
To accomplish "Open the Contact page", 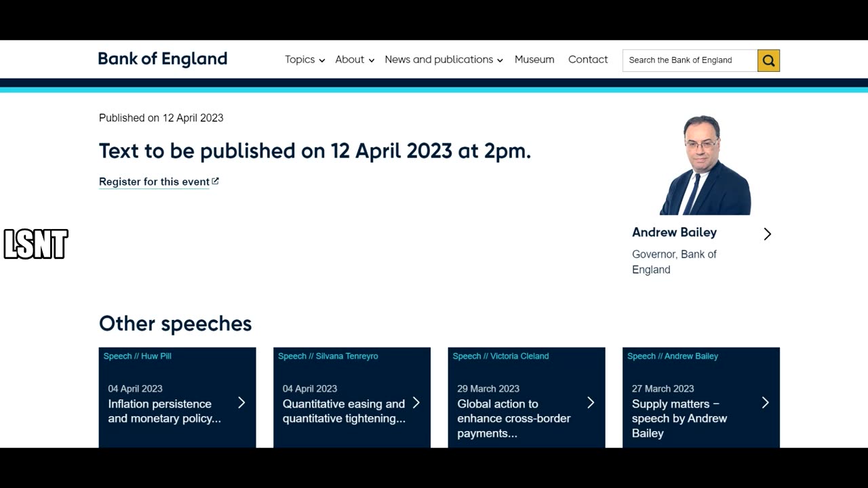I will pyautogui.click(x=588, y=60).
